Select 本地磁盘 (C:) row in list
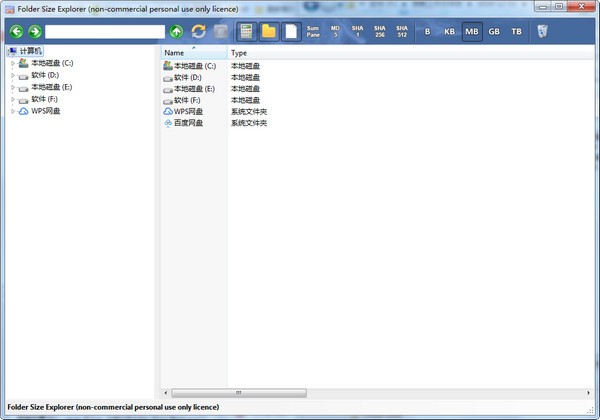Viewport: 600px width, 420px height. point(195,66)
